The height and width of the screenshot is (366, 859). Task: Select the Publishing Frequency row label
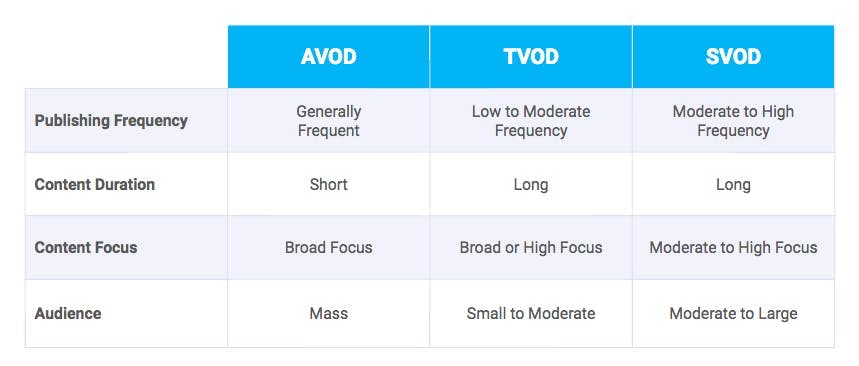(111, 121)
